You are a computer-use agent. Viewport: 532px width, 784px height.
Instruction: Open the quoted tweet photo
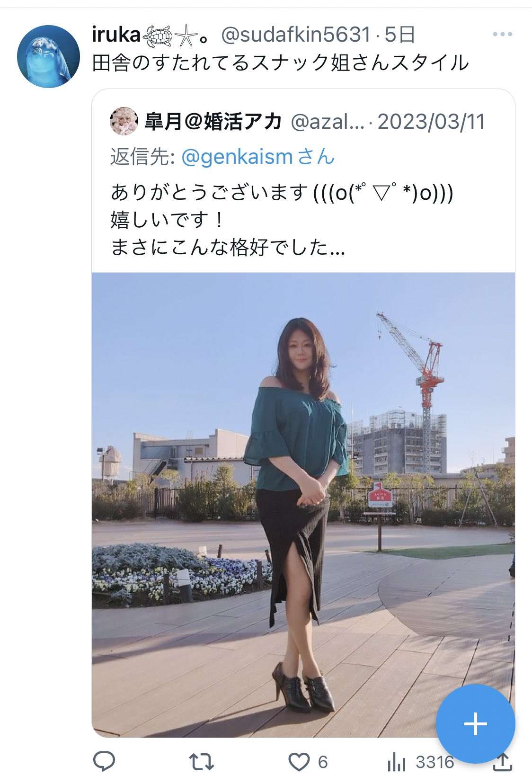pos(303,505)
